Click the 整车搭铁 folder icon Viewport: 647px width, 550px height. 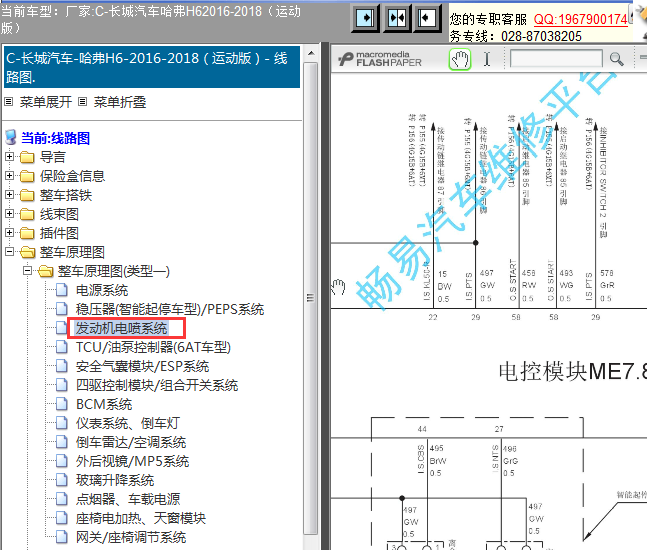[x=27, y=195]
